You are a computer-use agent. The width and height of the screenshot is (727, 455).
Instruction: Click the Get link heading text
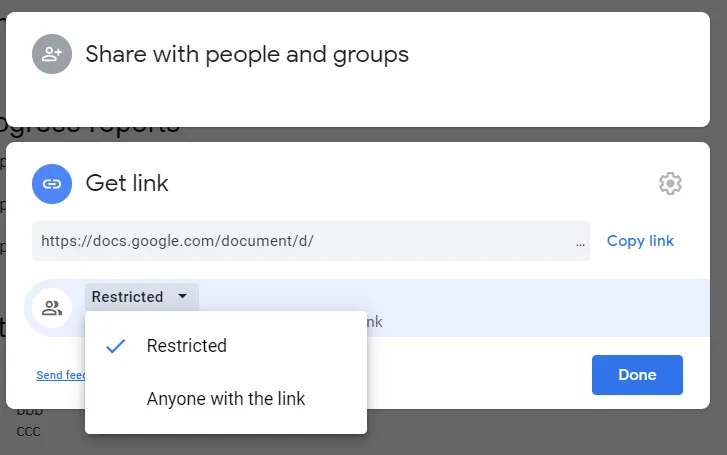(x=127, y=184)
